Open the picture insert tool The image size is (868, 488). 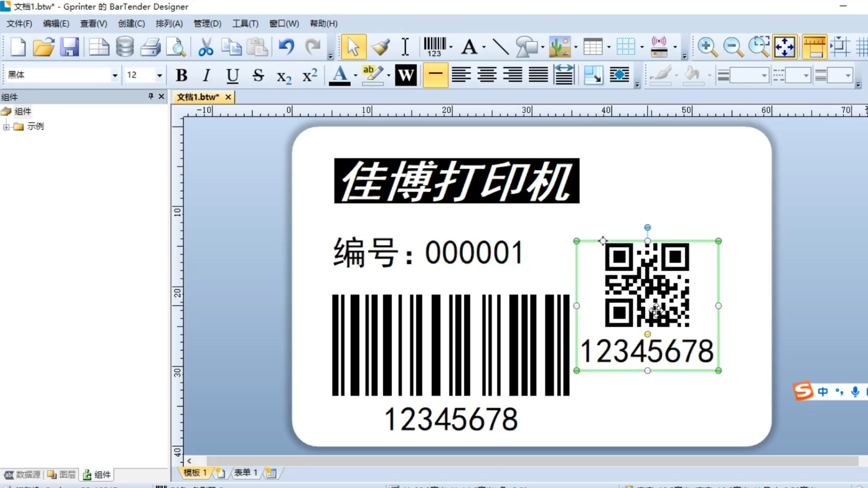(x=561, y=47)
